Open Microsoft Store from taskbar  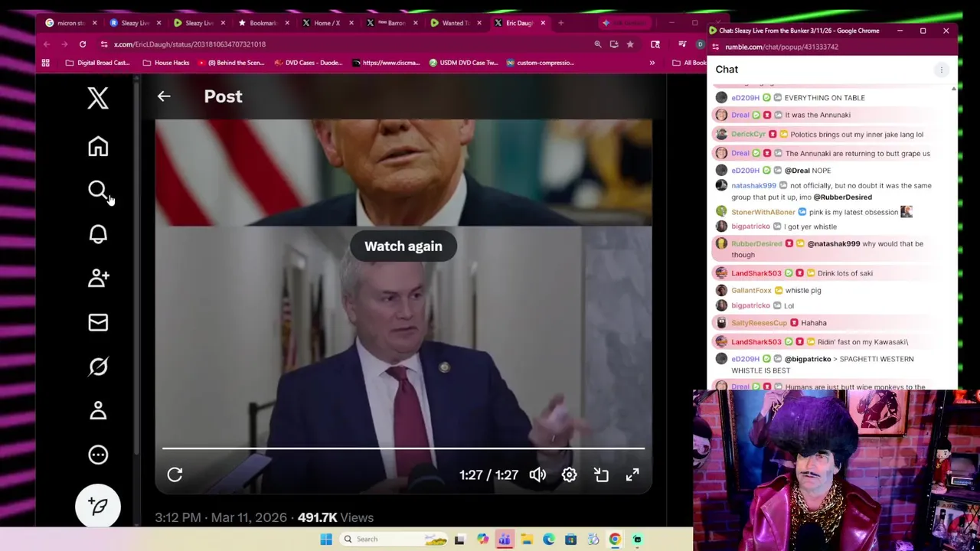[571, 540]
